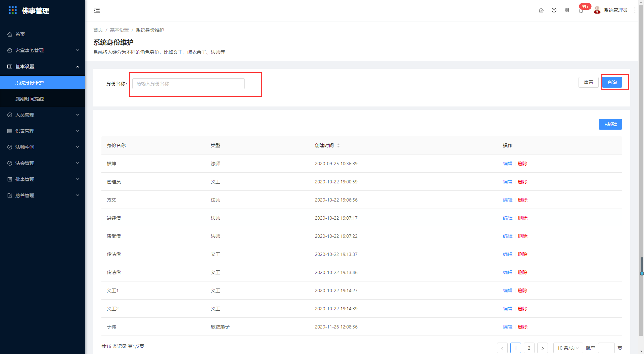Screen dimensions: 644x354
Task: Delete the 义工1 row
Action: (523, 291)
